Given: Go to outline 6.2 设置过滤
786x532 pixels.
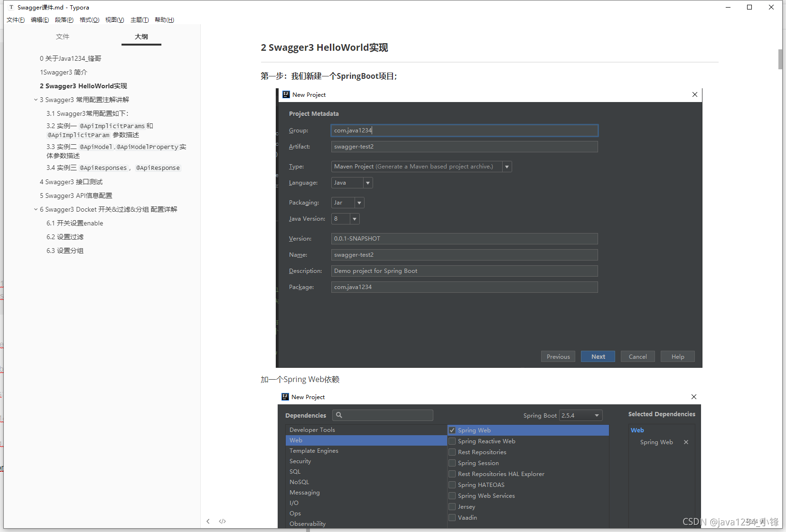Looking at the screenshot, I should pos(65,237).
